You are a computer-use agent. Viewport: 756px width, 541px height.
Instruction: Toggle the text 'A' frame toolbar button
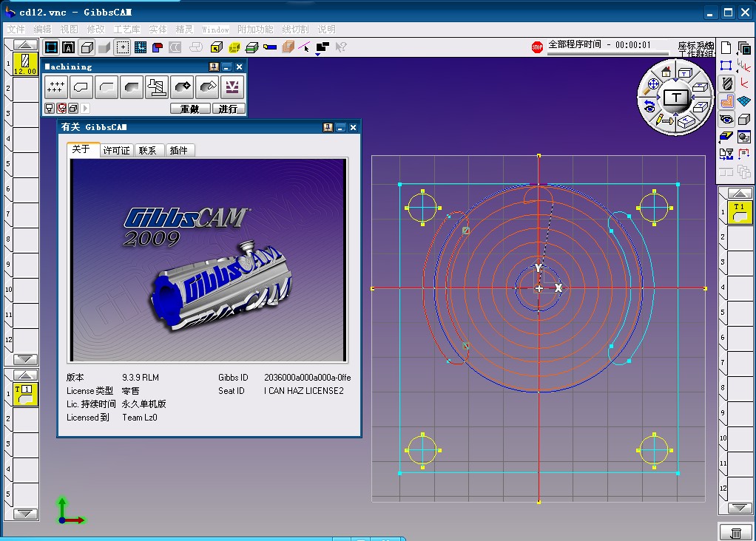tap(69, 47)
